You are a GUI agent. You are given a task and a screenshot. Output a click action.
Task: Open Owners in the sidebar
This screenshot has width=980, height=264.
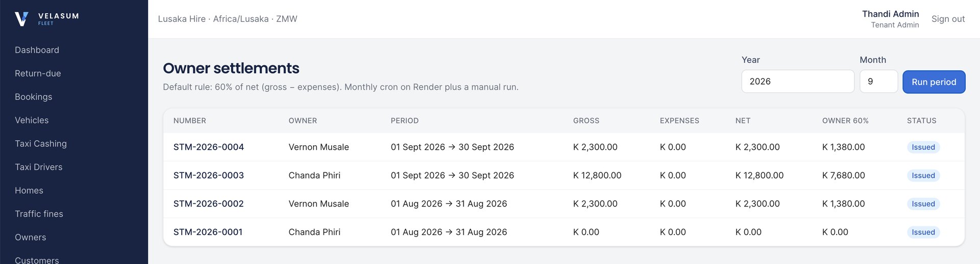tap(30, 237)
